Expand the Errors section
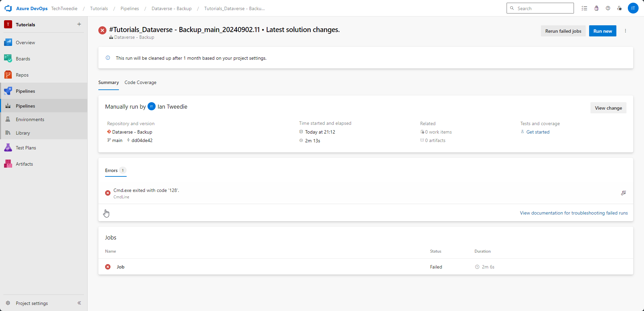644x311 pixels. click(111, 170)
